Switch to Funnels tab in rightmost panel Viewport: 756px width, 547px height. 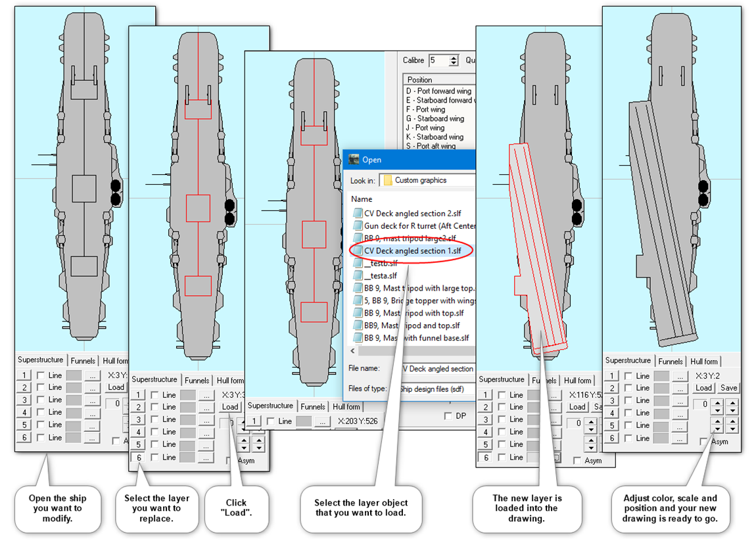(x=670, y=362)
